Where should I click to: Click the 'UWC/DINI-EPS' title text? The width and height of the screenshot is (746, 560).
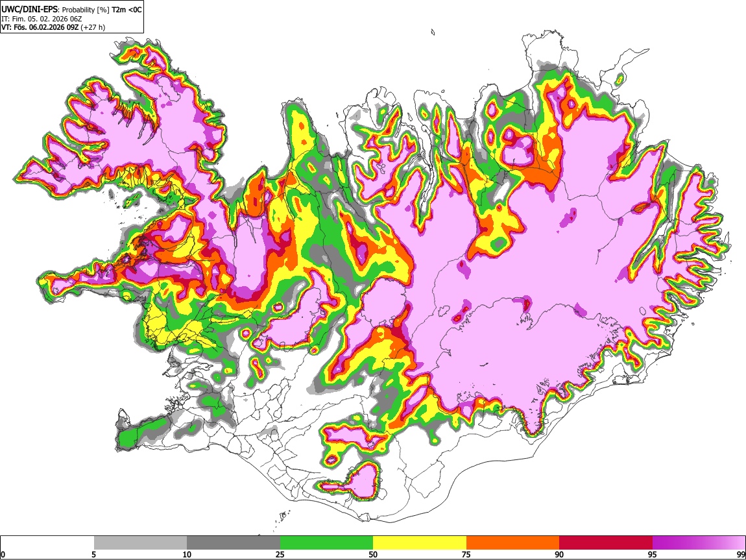(x=29, y=10)
